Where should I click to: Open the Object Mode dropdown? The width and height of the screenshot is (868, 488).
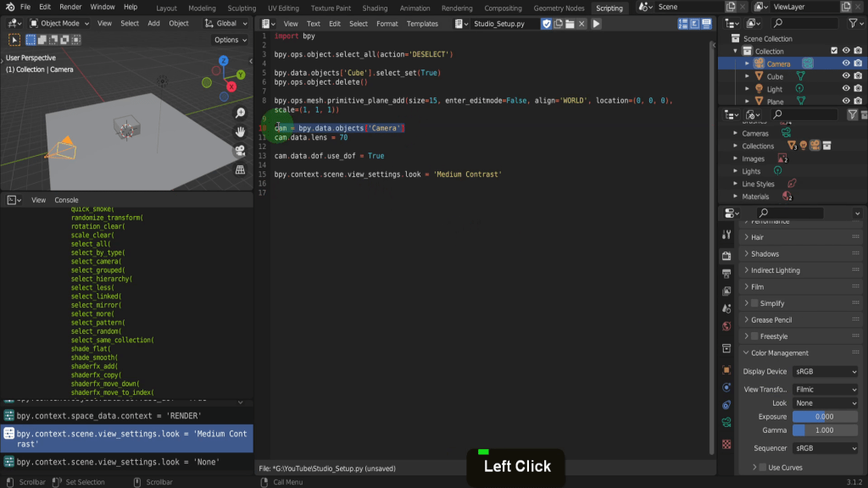59,24
